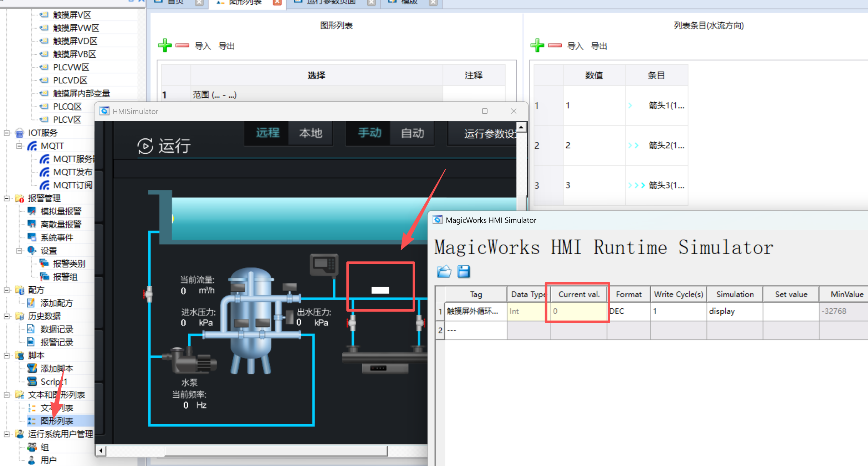Collapse the IOT服务 tree node

pos(6,133)
